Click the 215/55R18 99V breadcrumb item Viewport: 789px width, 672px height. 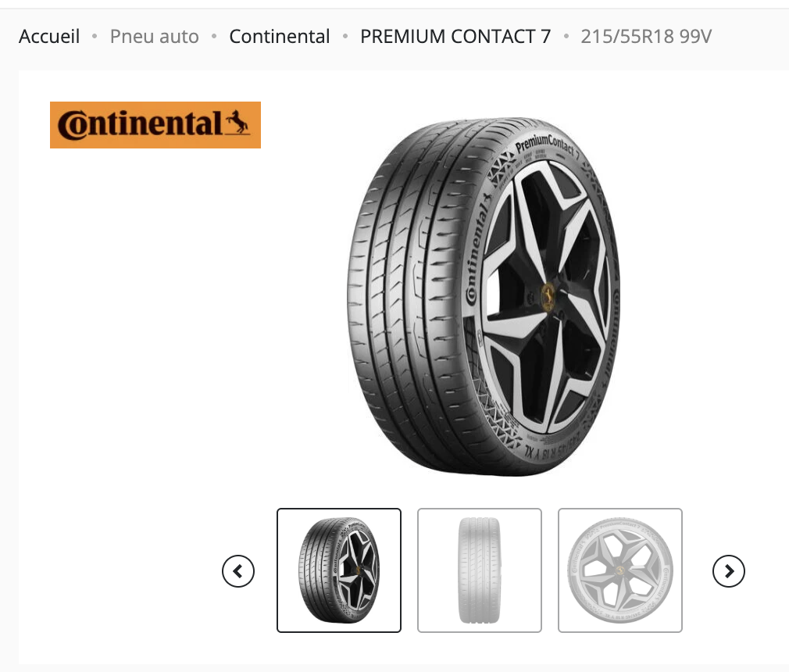pyautogui.click(x=646, y=37)
